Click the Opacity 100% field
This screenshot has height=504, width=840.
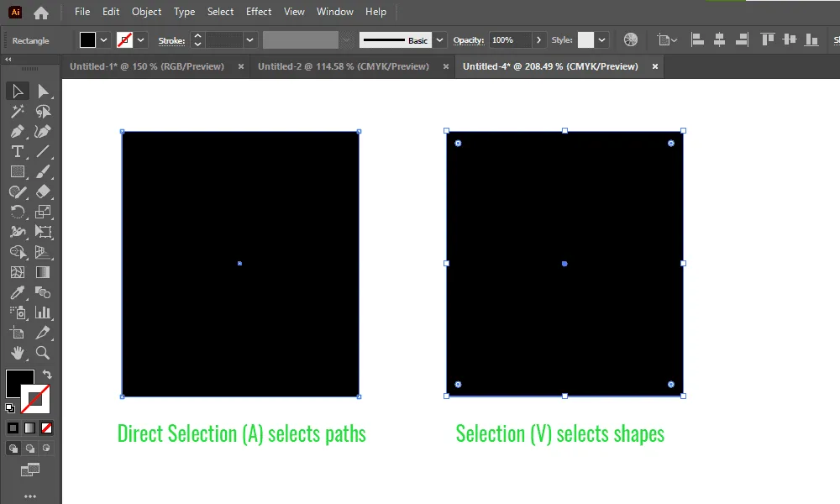tap(510, 40)
